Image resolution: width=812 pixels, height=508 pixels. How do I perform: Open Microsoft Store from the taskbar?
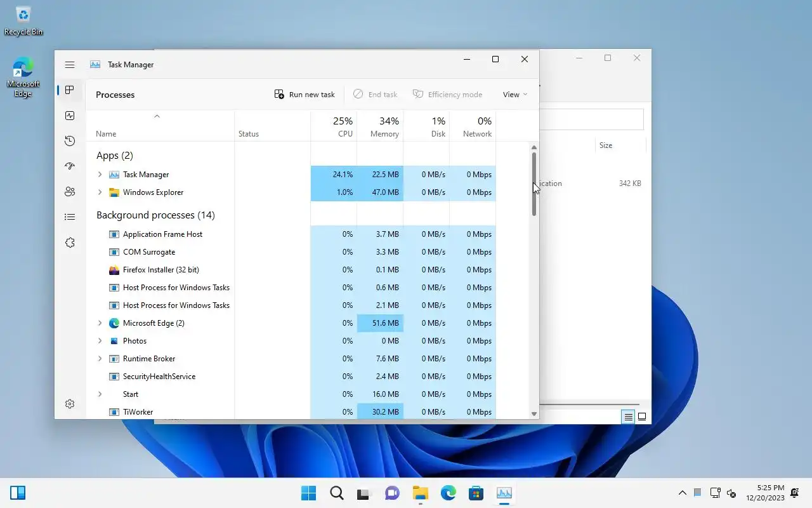pos(476,493)
